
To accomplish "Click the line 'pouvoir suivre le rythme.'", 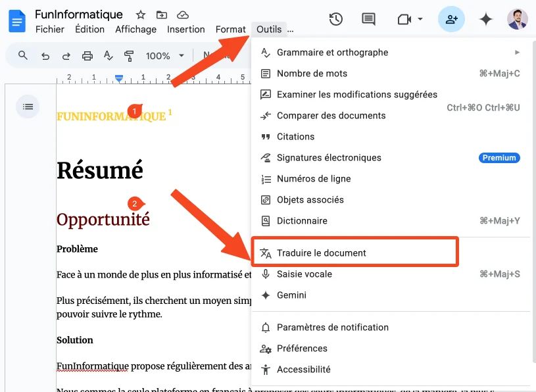I will coord(109,314).
